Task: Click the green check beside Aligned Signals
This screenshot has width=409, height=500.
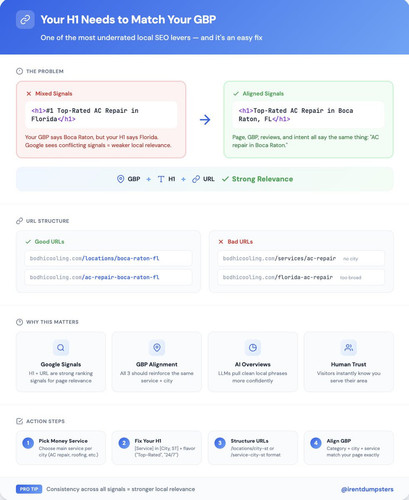Action: pos(236,94)
